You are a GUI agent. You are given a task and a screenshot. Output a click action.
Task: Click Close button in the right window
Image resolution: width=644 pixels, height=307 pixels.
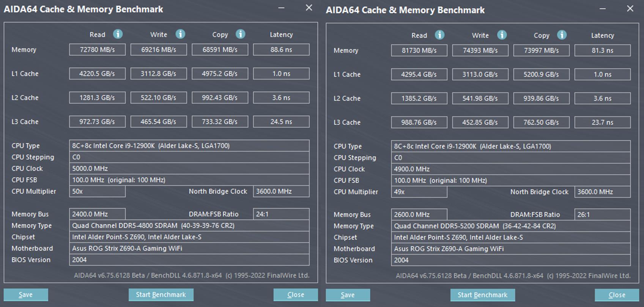[617, 295]
